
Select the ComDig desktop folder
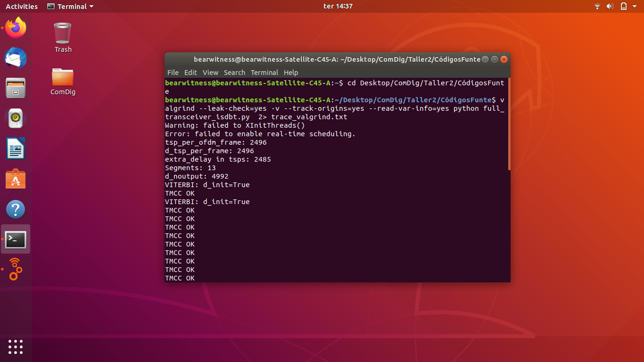(63, 81)
